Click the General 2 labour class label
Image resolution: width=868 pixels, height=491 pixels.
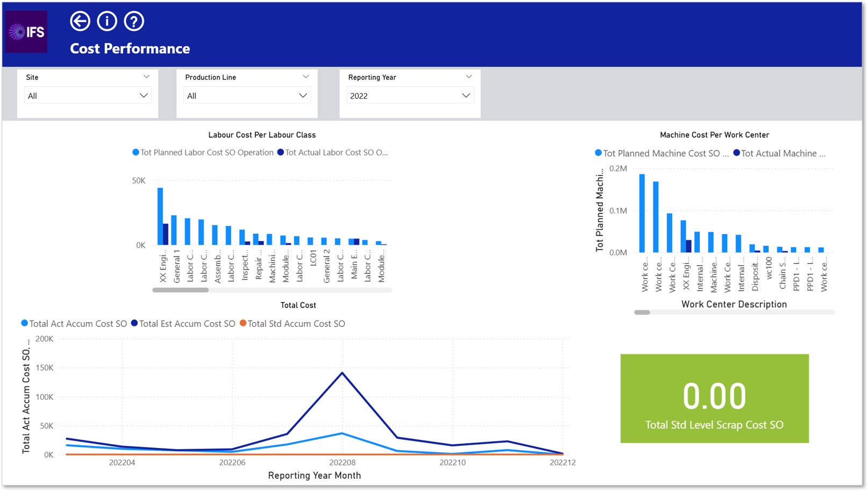[327, 266]
